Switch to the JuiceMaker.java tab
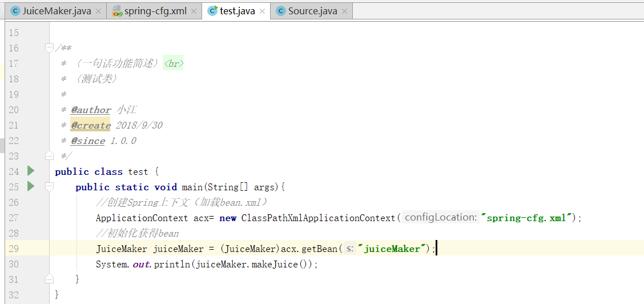This screenshot has height=304, width=644. 56,11
